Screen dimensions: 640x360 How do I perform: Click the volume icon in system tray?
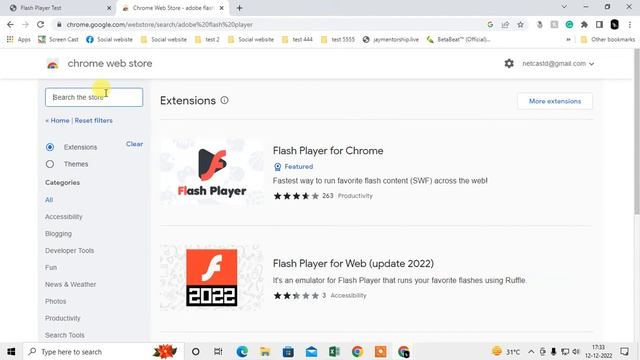(576, 351)
